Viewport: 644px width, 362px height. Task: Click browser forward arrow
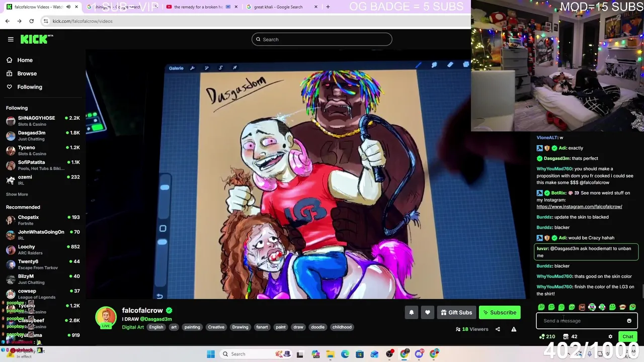(19, 21)
